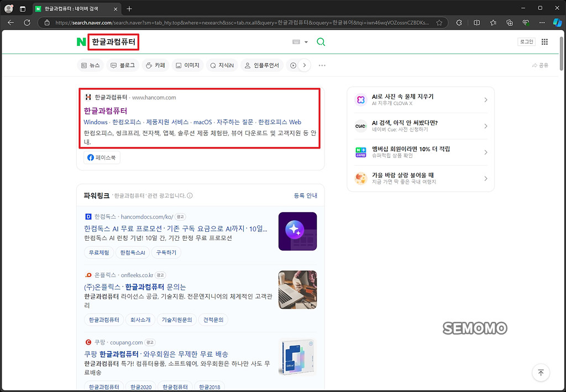Bookmark page with the star icon
The image size is (566, 392).
pyautogui.click(x=439, y=23)
